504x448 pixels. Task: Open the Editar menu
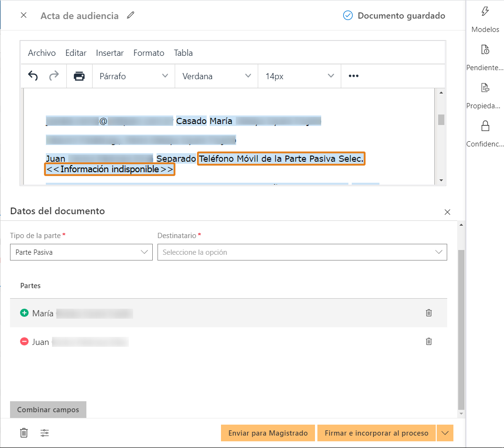[76, 52]
